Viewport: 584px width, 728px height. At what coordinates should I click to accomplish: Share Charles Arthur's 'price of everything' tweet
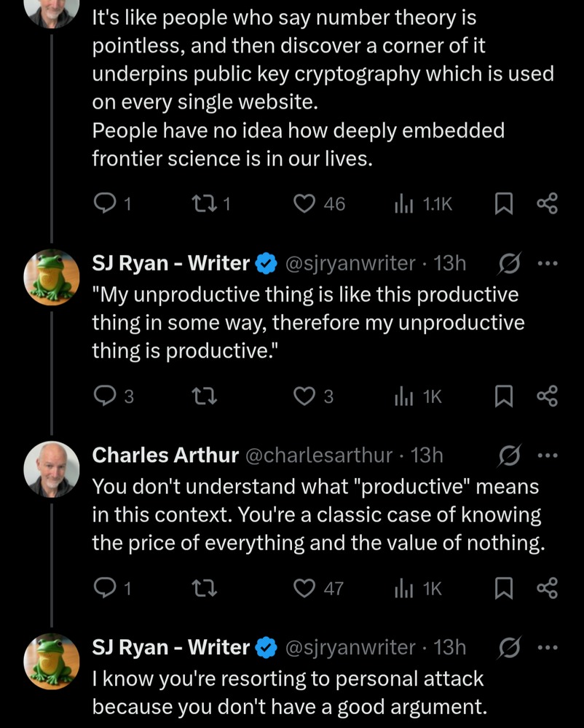[x=547, y=588]
